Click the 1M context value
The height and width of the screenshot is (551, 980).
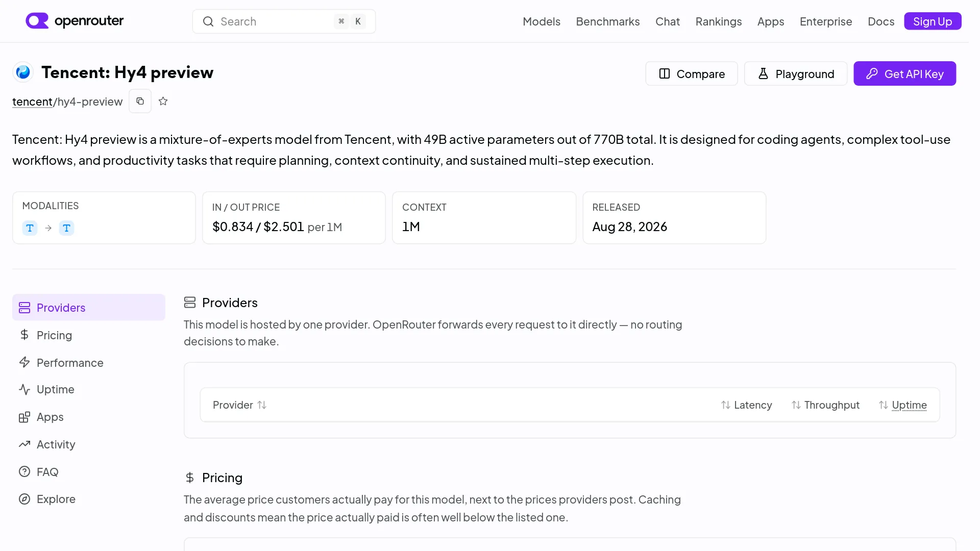[411, 227]
